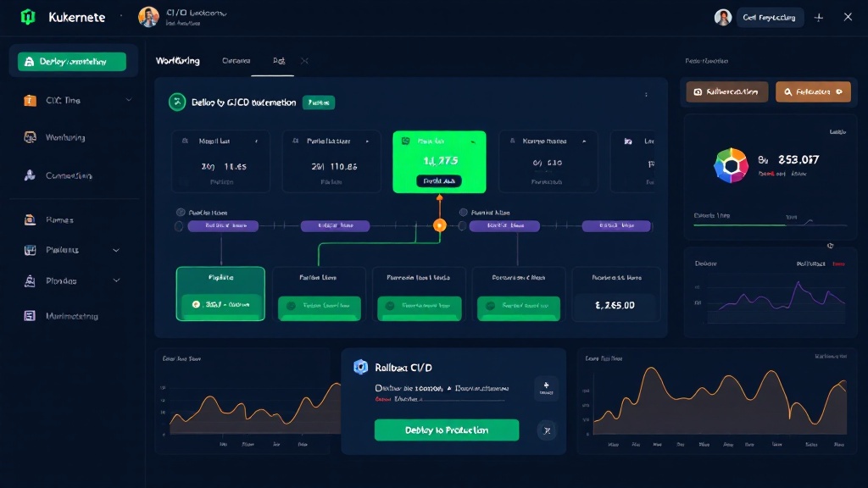Click the 253.017 value text

(x=798, y=160)
